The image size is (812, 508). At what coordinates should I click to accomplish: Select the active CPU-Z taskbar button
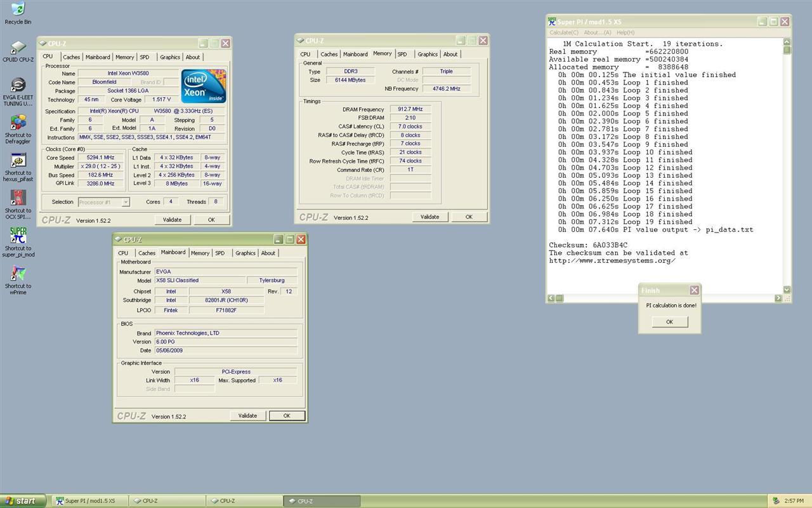pos(321,501)
